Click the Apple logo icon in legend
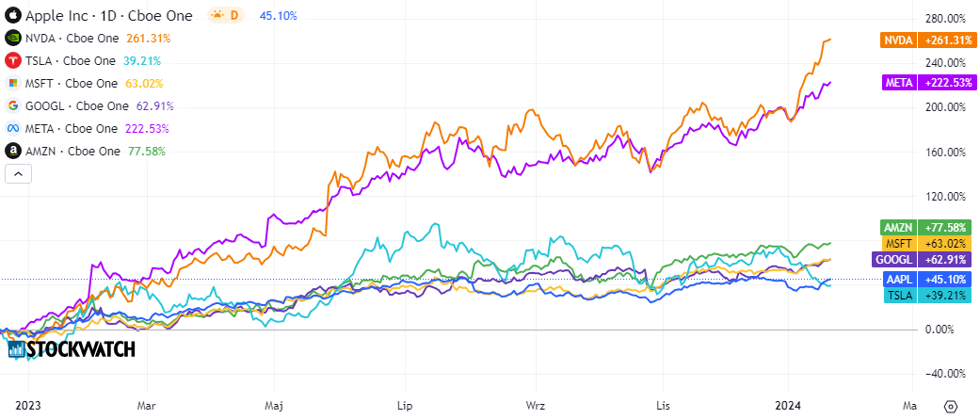 point(13,15)
